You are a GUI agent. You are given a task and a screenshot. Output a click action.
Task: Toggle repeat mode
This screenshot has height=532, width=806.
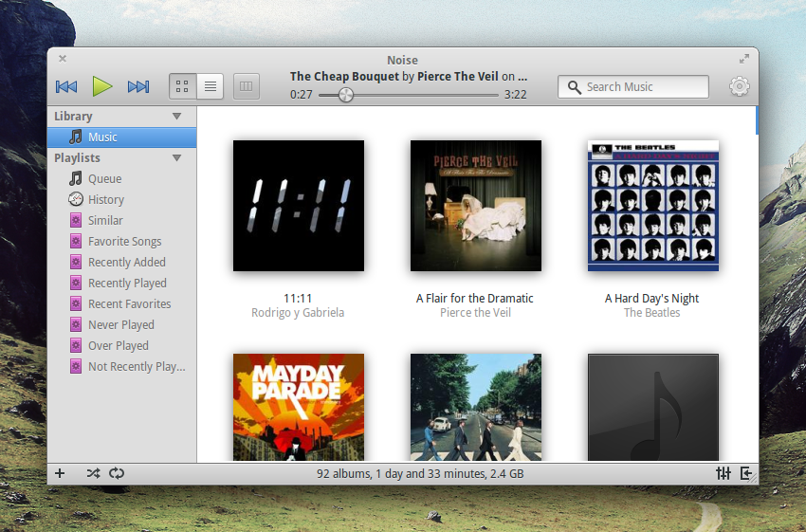[x=117, y=473]
